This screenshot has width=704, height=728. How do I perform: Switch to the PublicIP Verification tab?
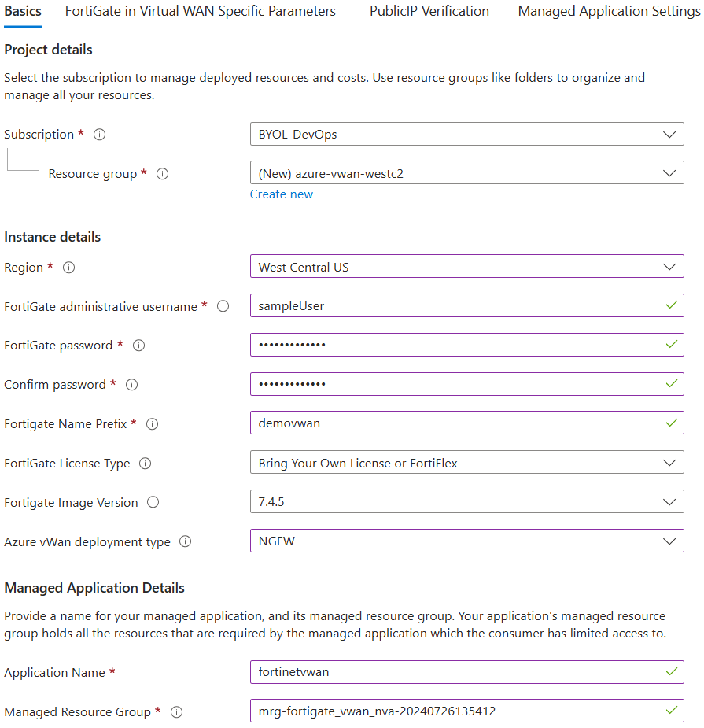(x=429, y=11)
